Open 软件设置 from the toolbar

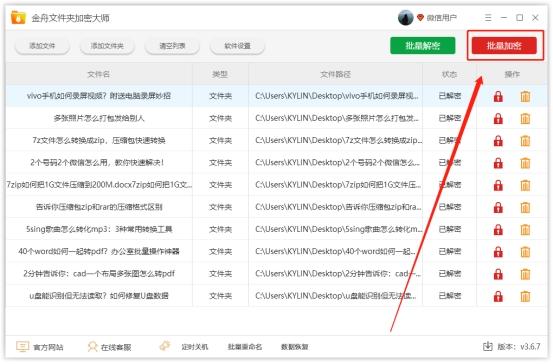coord(237,46)
